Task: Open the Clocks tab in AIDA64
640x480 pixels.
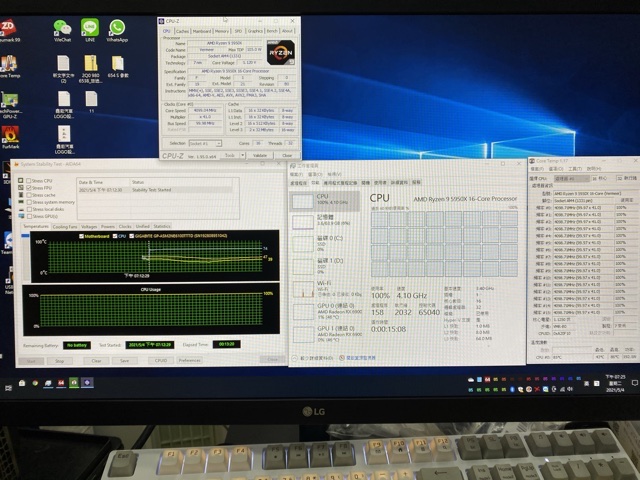Action: (125, 227)
